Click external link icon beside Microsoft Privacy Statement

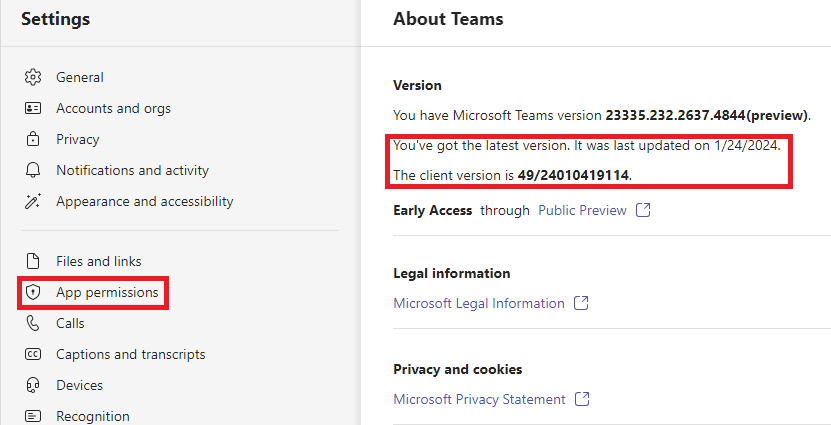pos(582,399)
